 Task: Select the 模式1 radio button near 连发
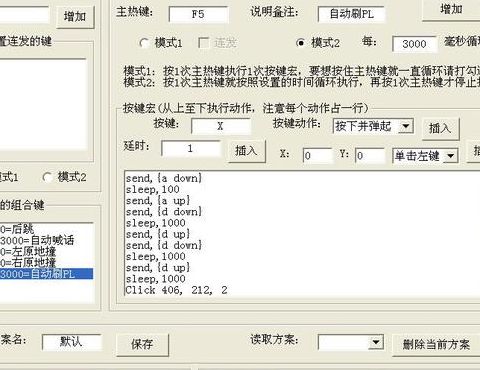144,43
